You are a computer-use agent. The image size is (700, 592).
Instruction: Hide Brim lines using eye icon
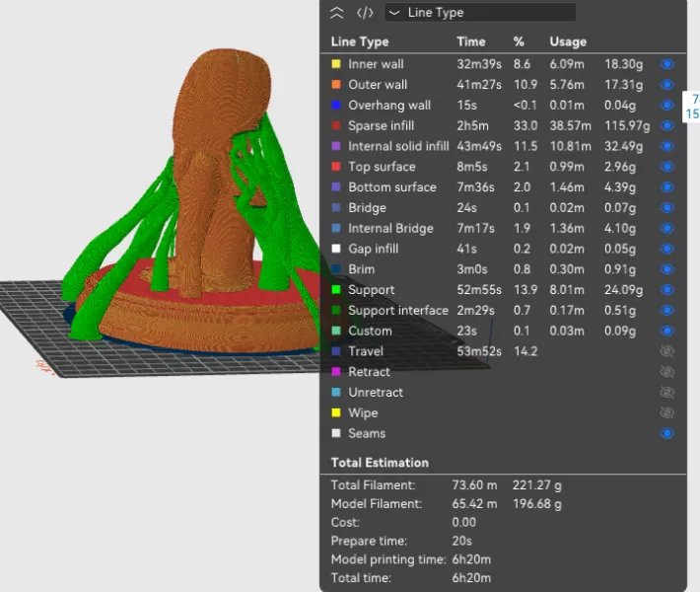667,269
